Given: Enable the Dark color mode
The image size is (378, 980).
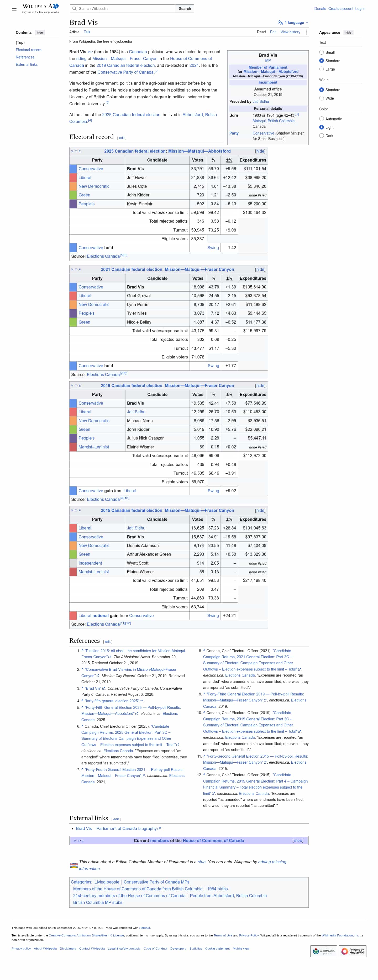Looking at the screenshot, I should tap(322, 136).
